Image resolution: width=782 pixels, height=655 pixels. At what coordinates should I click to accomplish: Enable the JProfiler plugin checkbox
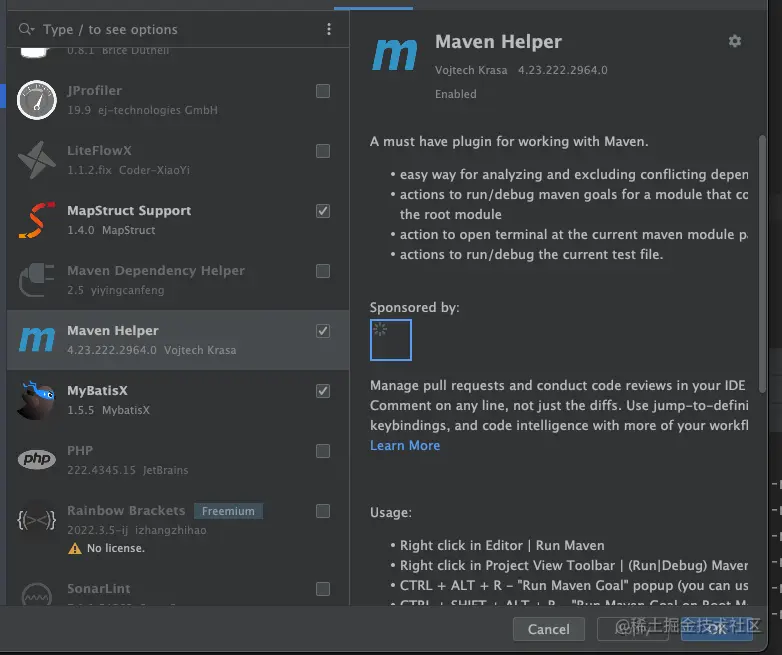(323, 91)
